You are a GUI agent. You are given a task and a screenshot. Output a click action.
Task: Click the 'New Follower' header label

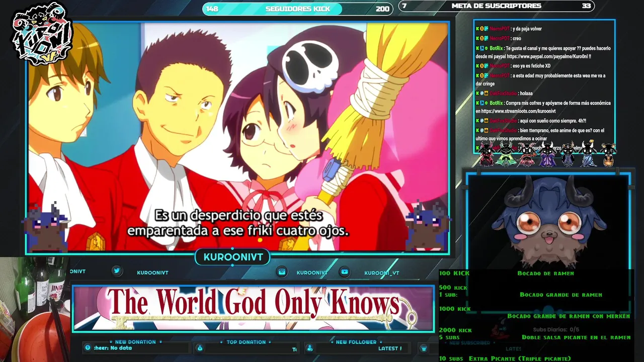[x=356, y=342]
